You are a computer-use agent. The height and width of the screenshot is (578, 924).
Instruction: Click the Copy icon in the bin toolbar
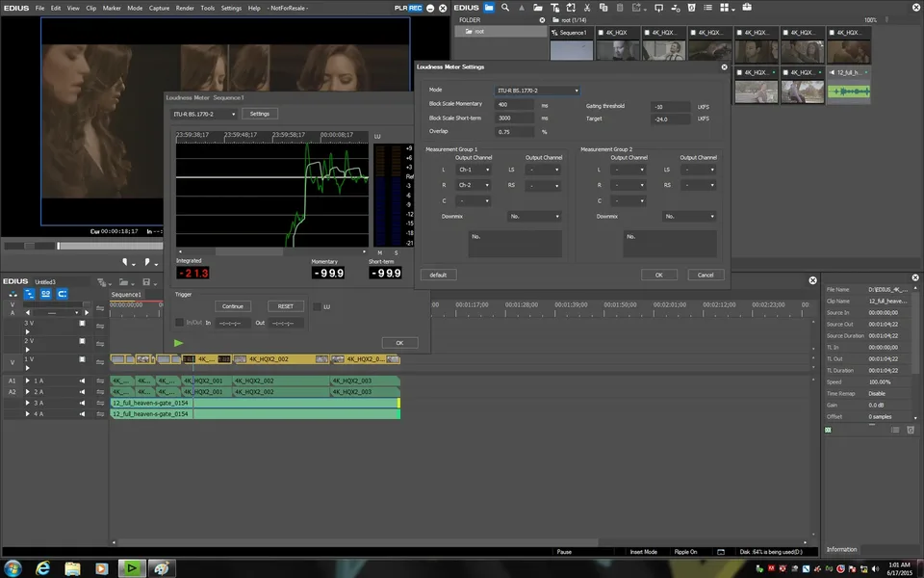click(603, 8)
